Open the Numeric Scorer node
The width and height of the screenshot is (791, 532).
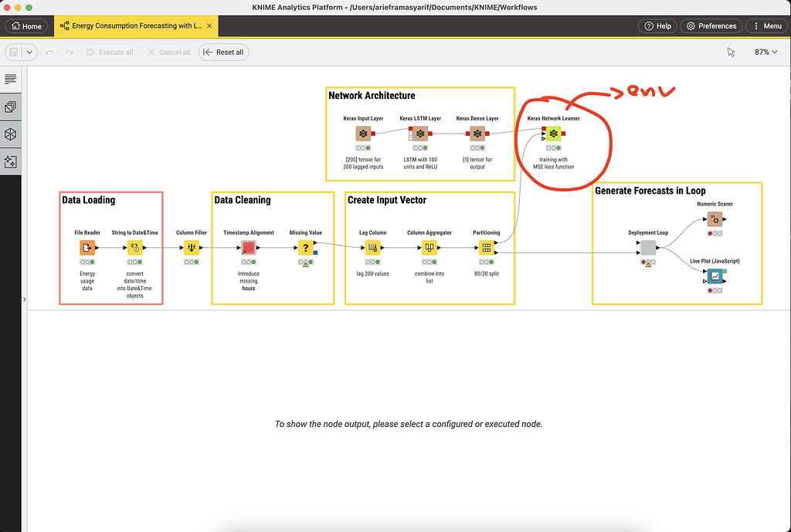[715, 219]
